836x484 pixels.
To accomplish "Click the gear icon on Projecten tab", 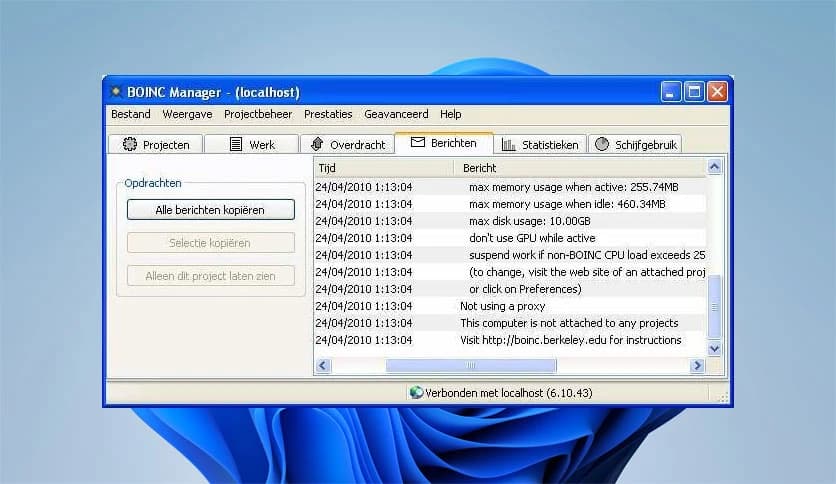I will [x=130, y=144].
